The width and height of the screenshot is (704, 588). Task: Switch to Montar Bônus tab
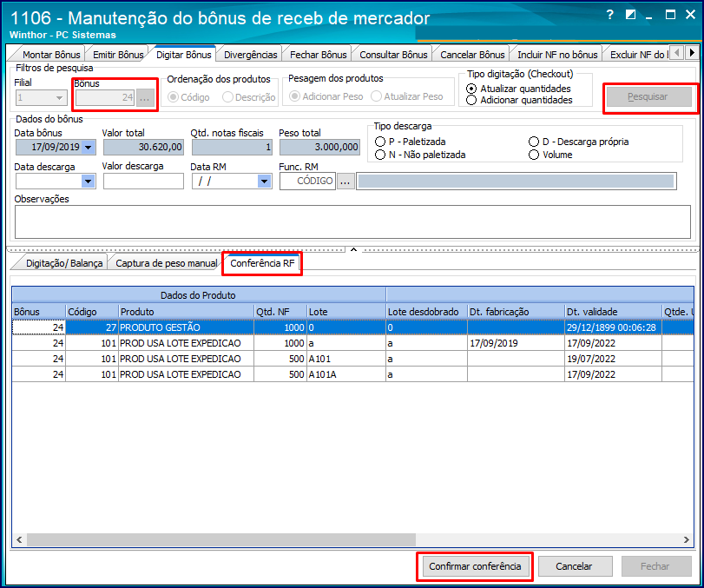[x=51, y=55]
